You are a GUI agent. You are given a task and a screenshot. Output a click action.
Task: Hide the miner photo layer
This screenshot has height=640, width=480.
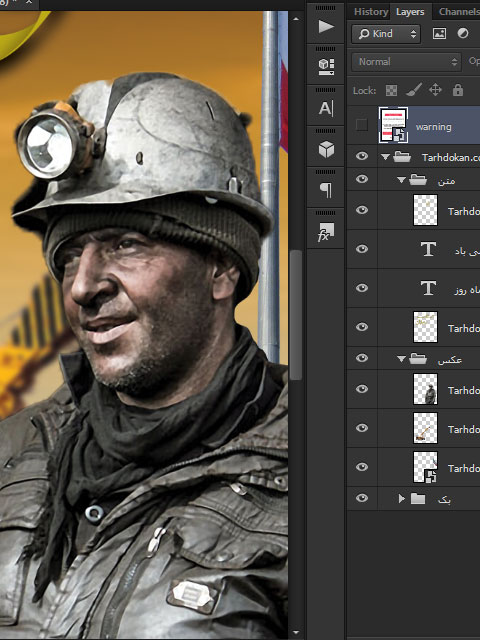(362, 389)
